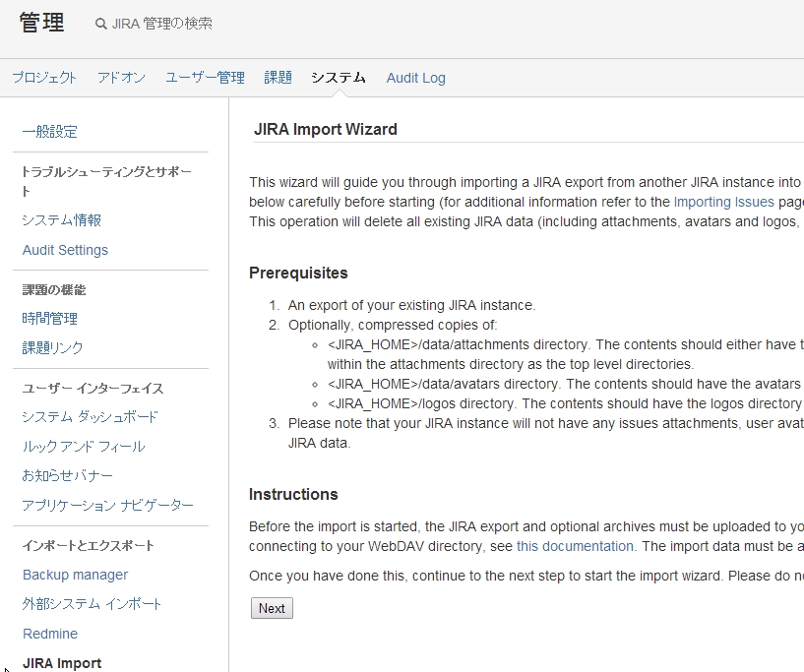Select JIRA Import in the sidebar
Viewport: 804px width, 672px height.
pyautogui.click(x=62, y=663)
